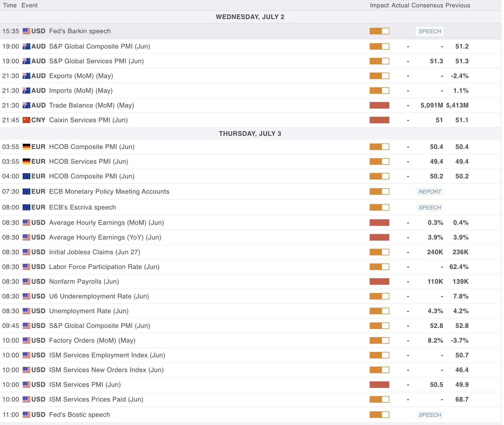The width and height of the screenshot is (504, 425).
Task: Click the 68.7 previous value for Prices Paid
Action: coord(462,399)
